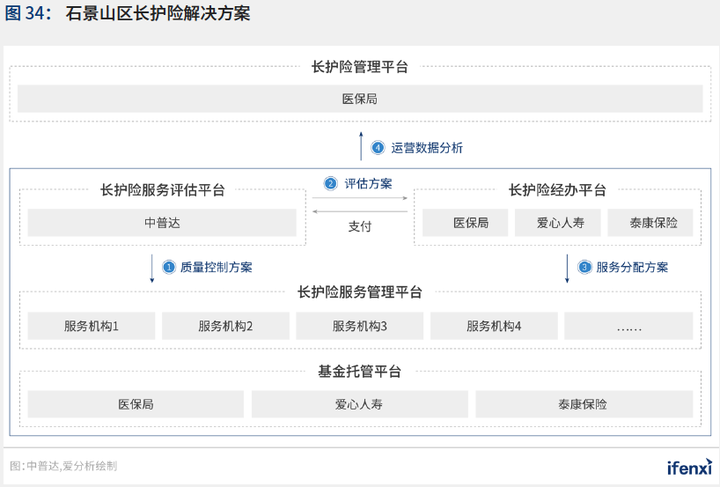The image size is (720, 487).
Task: Click the '……' ellipsis box
Action: pos(629,326)
